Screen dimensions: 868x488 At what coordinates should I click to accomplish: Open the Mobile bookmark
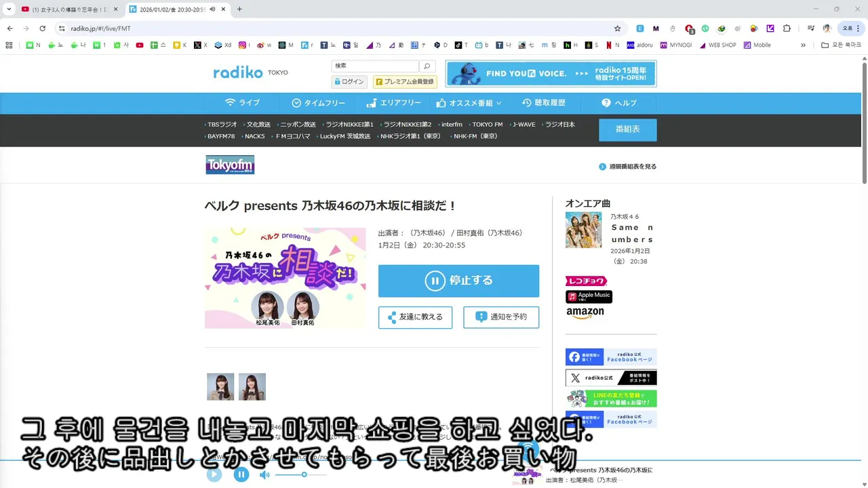pyautogui.click(x=757, y=45)
